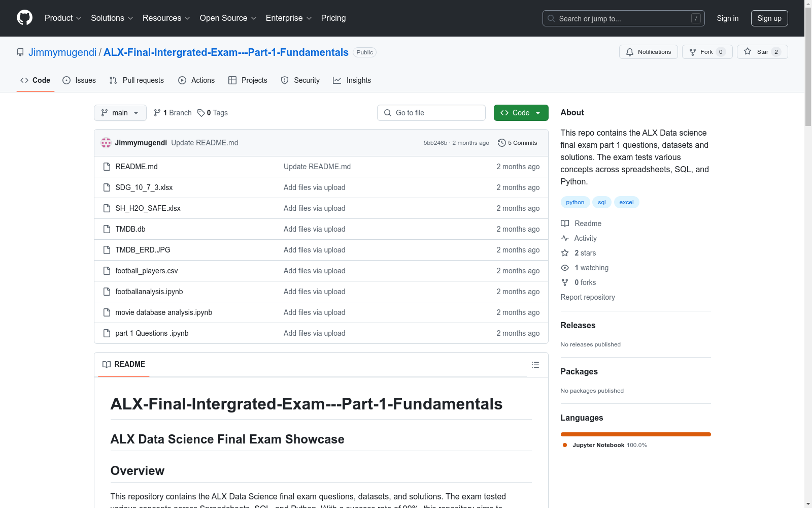The image size is (812, 508).
Task: Open the Pull requests tab
Action: point(137,80)
